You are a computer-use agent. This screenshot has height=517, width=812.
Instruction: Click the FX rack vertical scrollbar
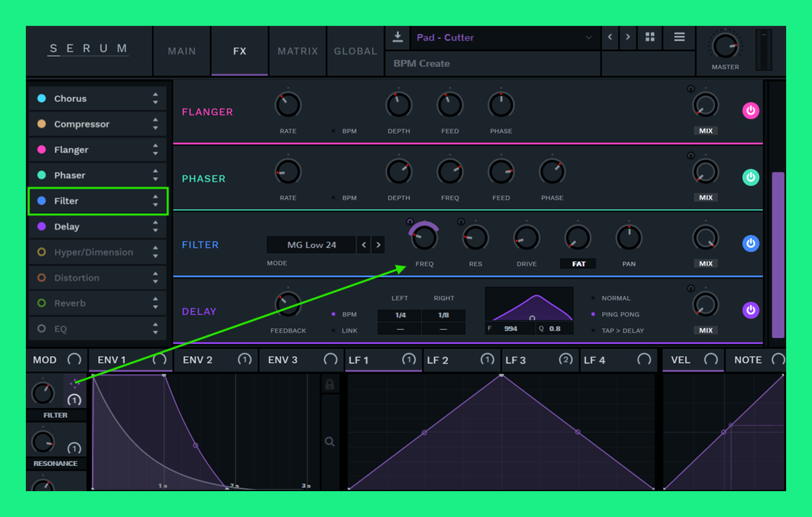click(778, 254)
